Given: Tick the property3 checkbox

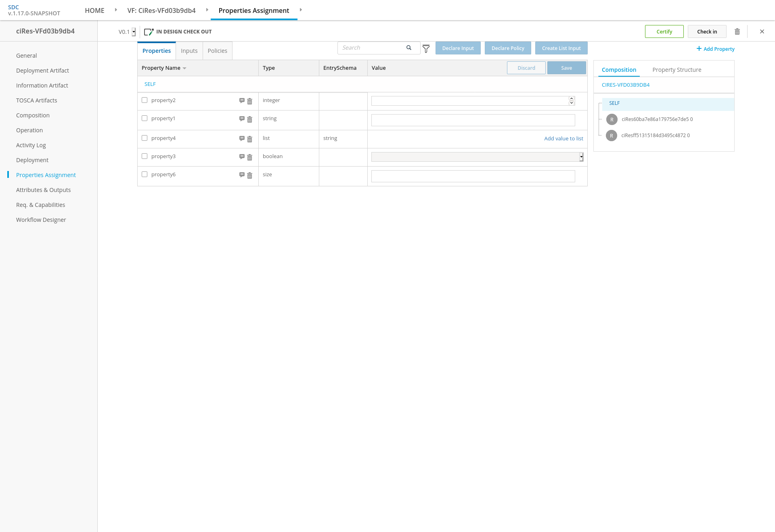Looking at the screenshot, I should [x=145, y=156].
